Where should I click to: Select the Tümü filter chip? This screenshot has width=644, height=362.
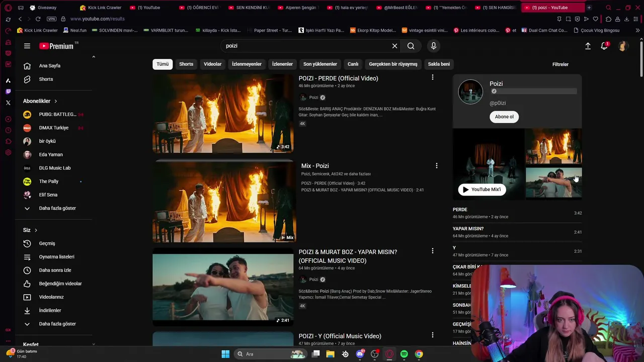pos(163,64)
